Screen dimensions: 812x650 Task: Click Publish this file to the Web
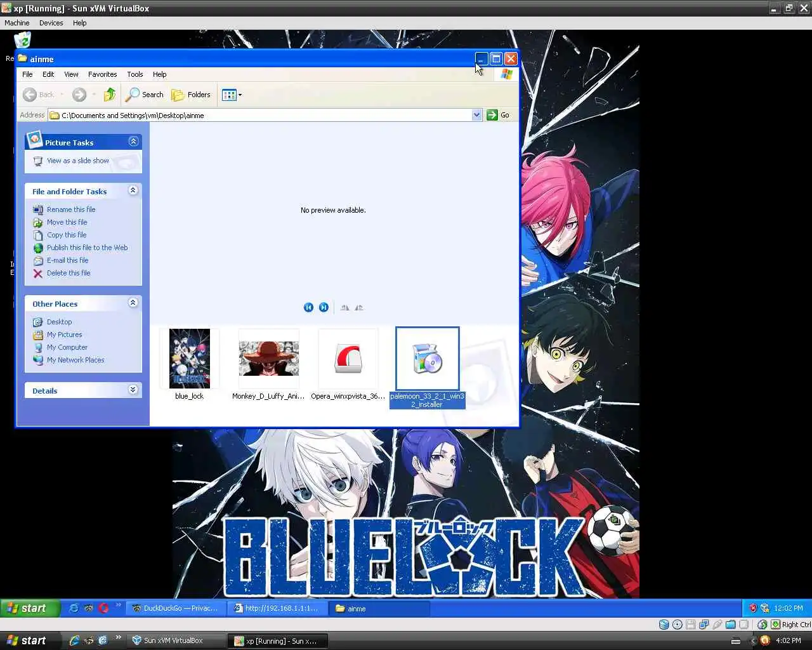pyautogui.click(x=87, y=248)
